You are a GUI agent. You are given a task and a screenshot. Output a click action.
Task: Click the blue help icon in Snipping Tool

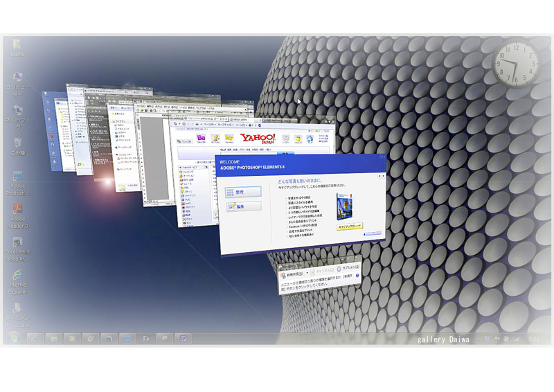pos(357,276)
